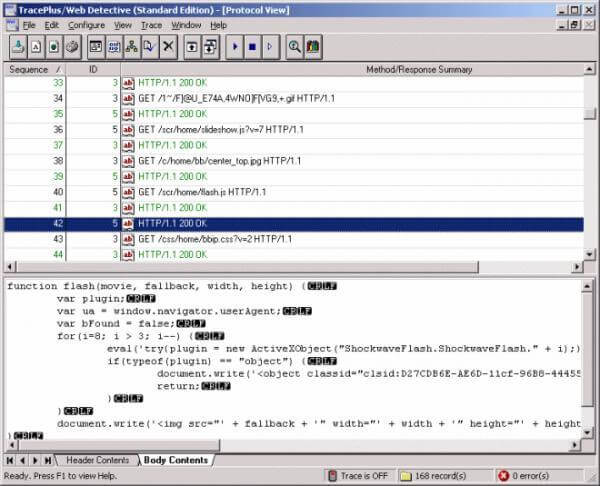600x486 pixels.
Task: Open the File menu
Action: pos(29,24)
